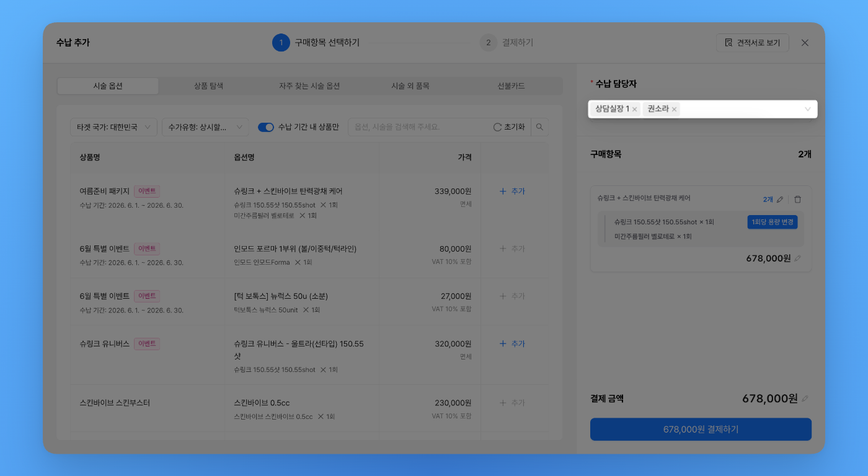Click 슈링크 + 스킨바이브 탄력광채 케어 in cart
Image resolution: width=868 pixels, height=476 pixels.
pos(644,198)
